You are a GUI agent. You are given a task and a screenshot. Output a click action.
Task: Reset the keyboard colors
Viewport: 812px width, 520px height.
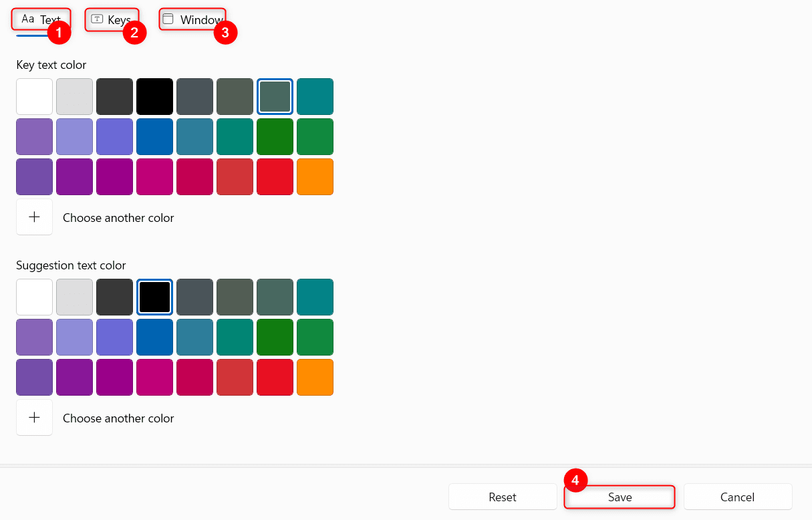point(502,497)
